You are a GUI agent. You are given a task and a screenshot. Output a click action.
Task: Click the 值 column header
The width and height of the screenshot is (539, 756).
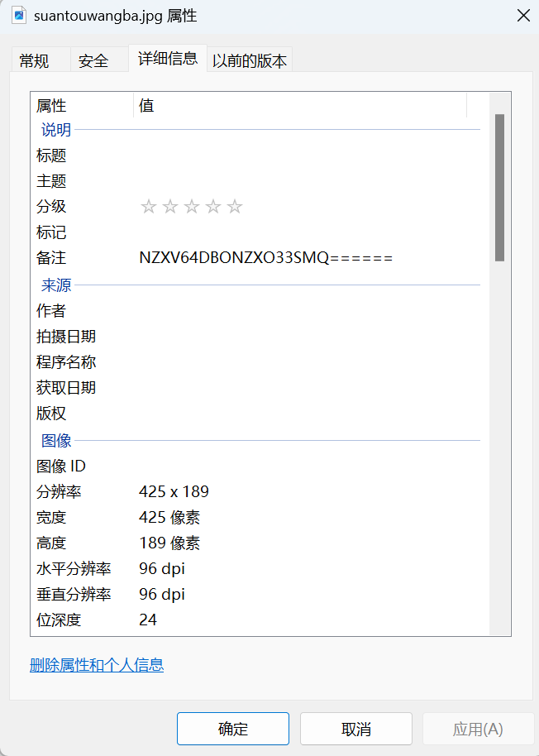pos(300,105)
